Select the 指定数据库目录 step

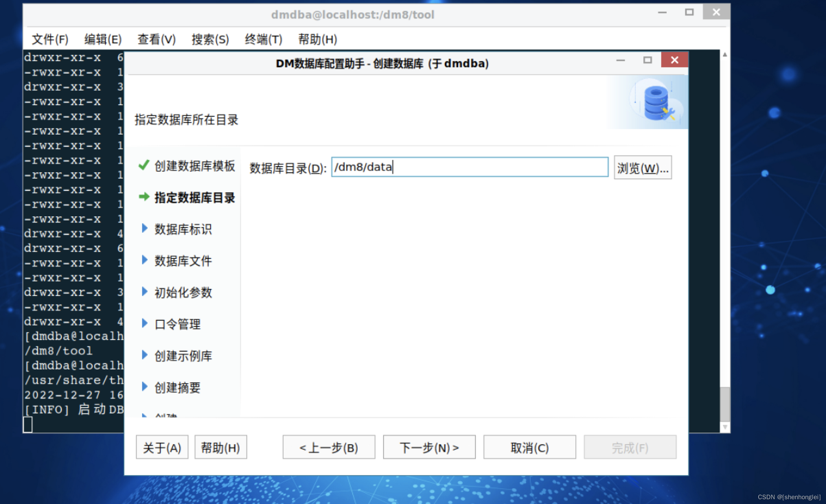(x=195, y=197)
